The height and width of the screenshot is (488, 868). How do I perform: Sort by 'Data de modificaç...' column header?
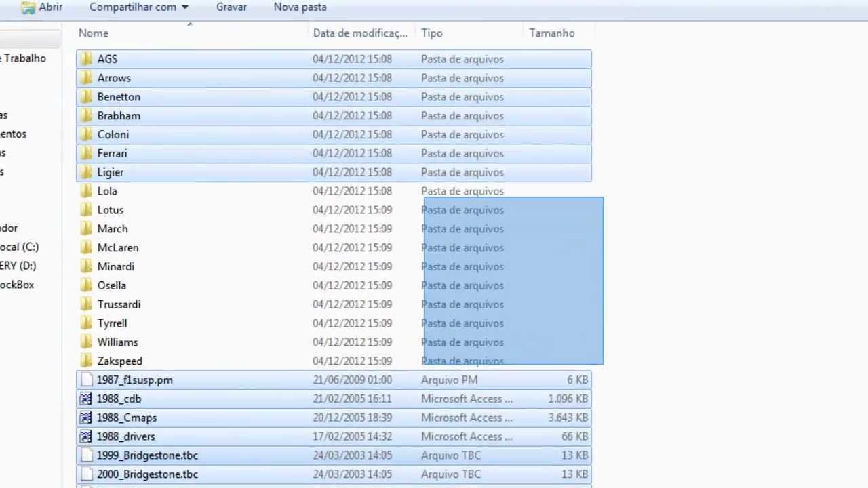point(361,33)
